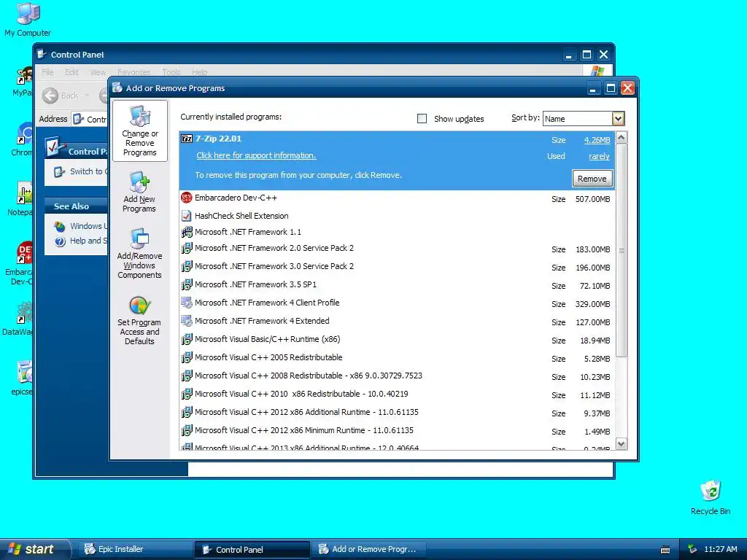Viewport: 747px width, 560px height.
Task: Switch to Control Panel taskbar button
Action: [x=252, y=550]
